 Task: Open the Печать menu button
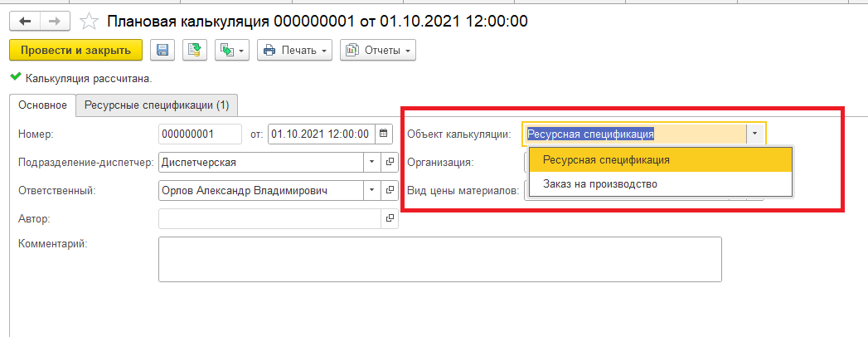tap(294, 51)
